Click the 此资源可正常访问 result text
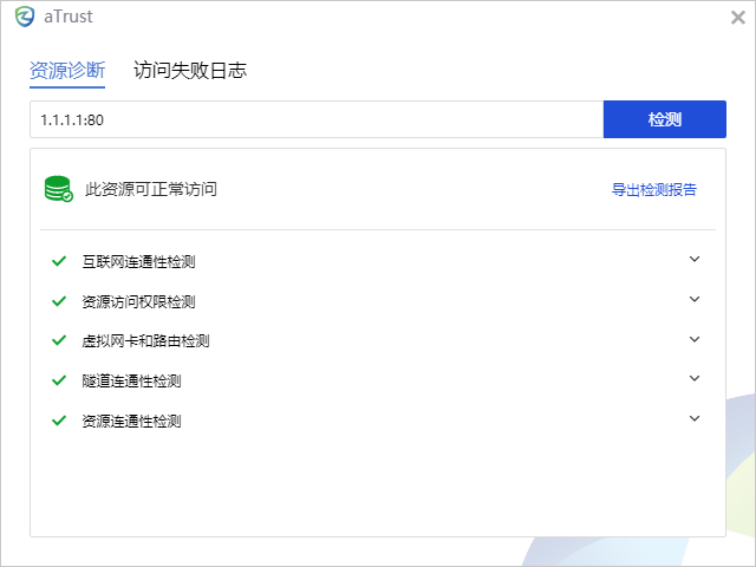 click(151, 189)
